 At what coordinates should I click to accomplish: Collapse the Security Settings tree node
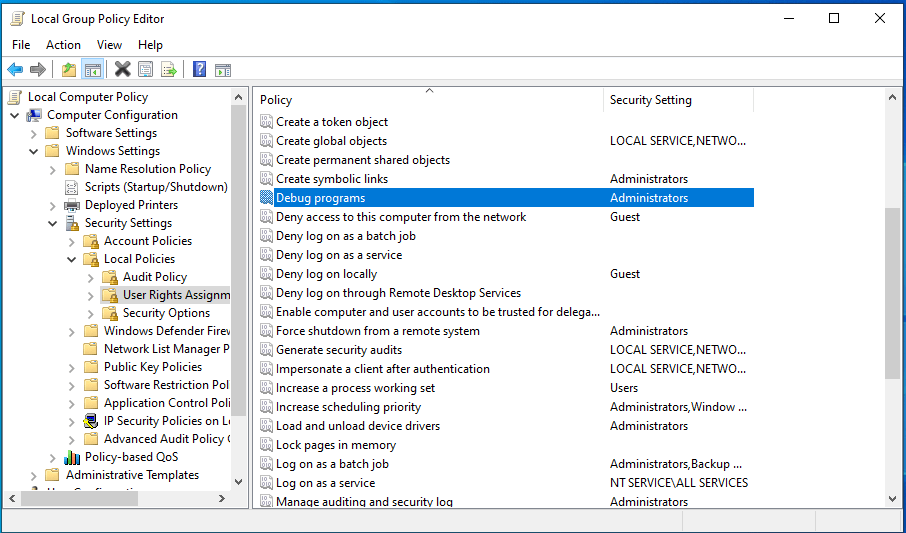(53, 223)
